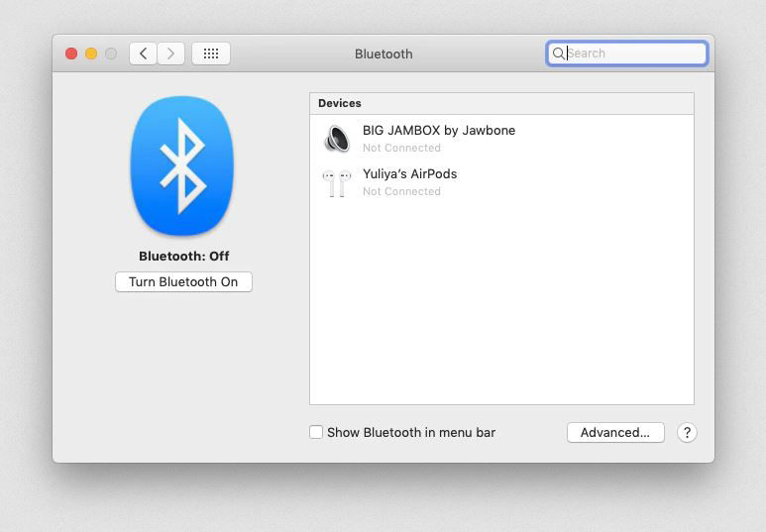
Task: Focus the Search input field
Action: pyautogui.click(x=626, y=53)
